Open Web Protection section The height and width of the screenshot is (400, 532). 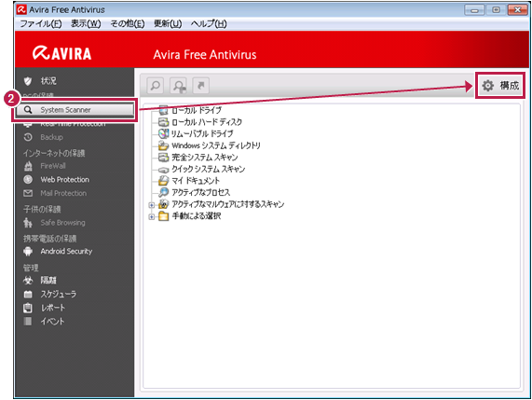pos(65,180)
